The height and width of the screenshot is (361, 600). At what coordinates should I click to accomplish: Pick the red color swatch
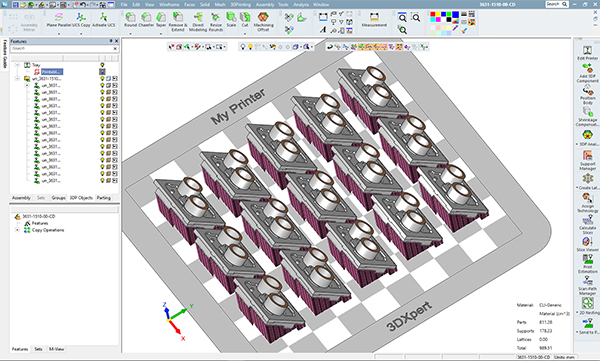(433, 14)
